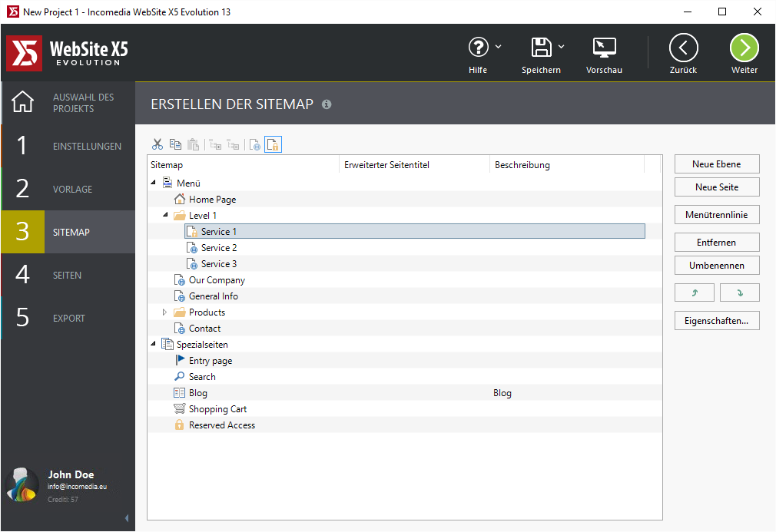Click the info icon beside Erstellen der Sitemap
776x532 pixels.
click(x=327, y=104)
